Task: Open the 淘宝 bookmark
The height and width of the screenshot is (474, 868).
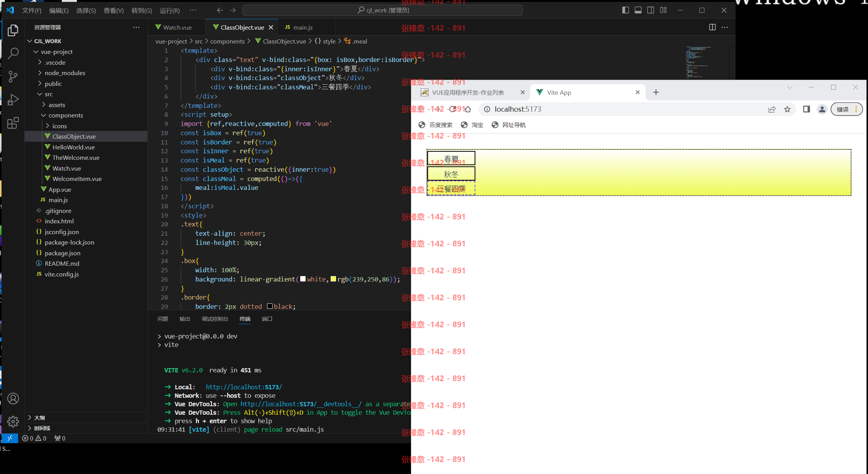Action: click(472, 125)
